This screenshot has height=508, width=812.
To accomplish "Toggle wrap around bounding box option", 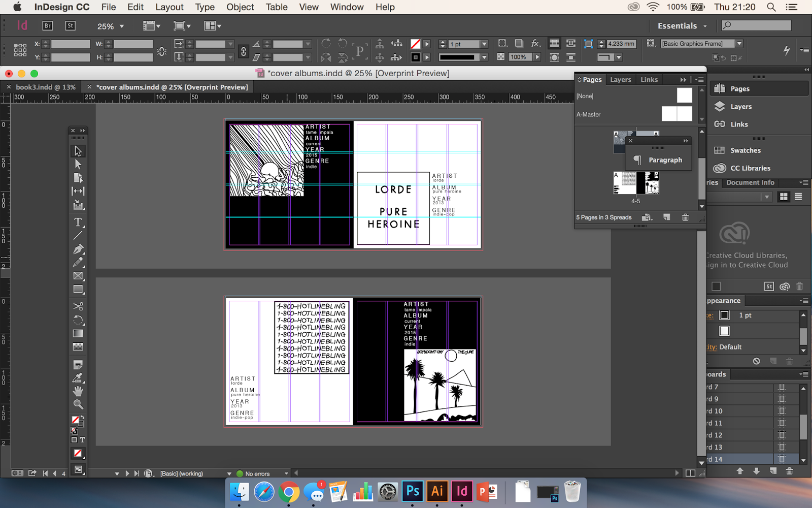I will pos(571,44).
